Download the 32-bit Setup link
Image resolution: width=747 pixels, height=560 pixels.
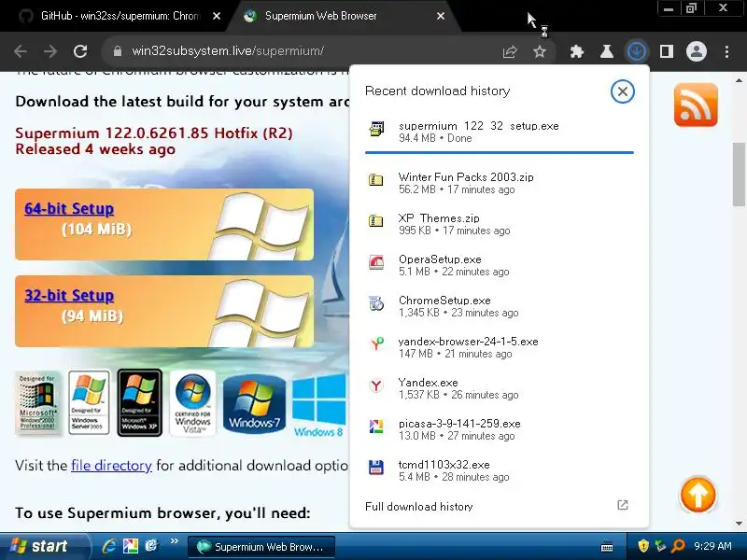69,295
